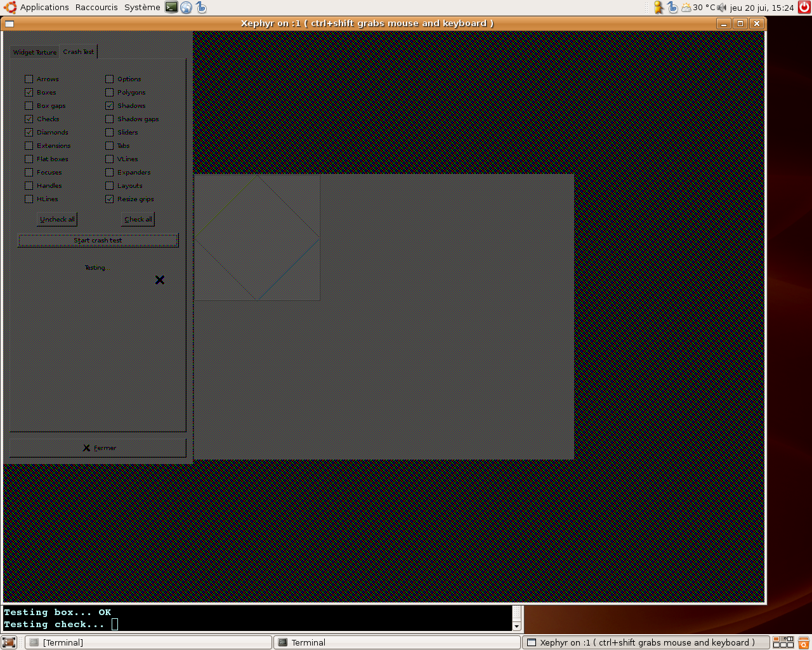
Task: Toggle the Resize grips checkbox
Action: 110,199
